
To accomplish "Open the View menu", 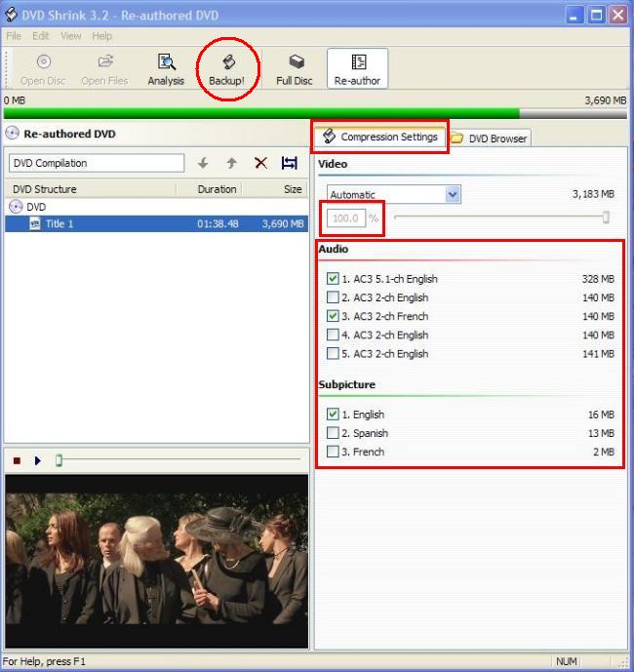I will tap(71, 36).
